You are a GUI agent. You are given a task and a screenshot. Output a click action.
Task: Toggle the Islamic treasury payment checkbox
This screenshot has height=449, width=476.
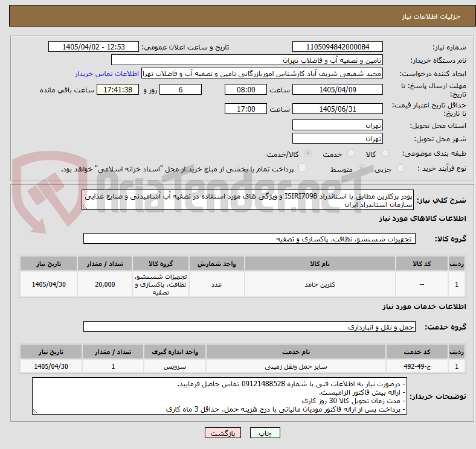click(x=303, y=168)
